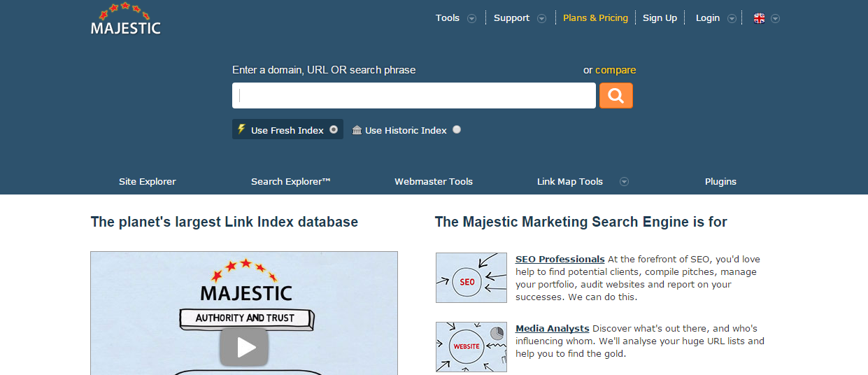Open the SEO Professionals link
The width and height of the screenshot is (868, 375).
click(x=560, y=260)
